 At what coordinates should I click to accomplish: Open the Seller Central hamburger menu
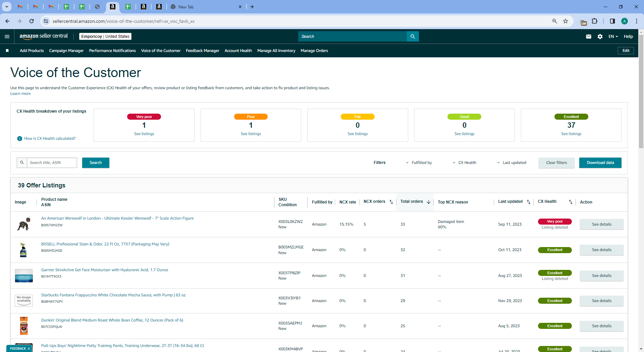coord(7,37)
